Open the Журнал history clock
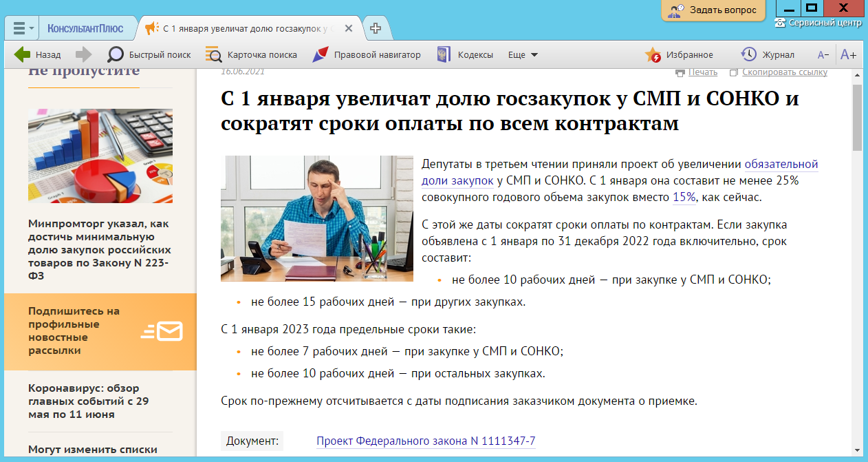The width and height of the screenshot is (868, 462). [x=748, y=54]
